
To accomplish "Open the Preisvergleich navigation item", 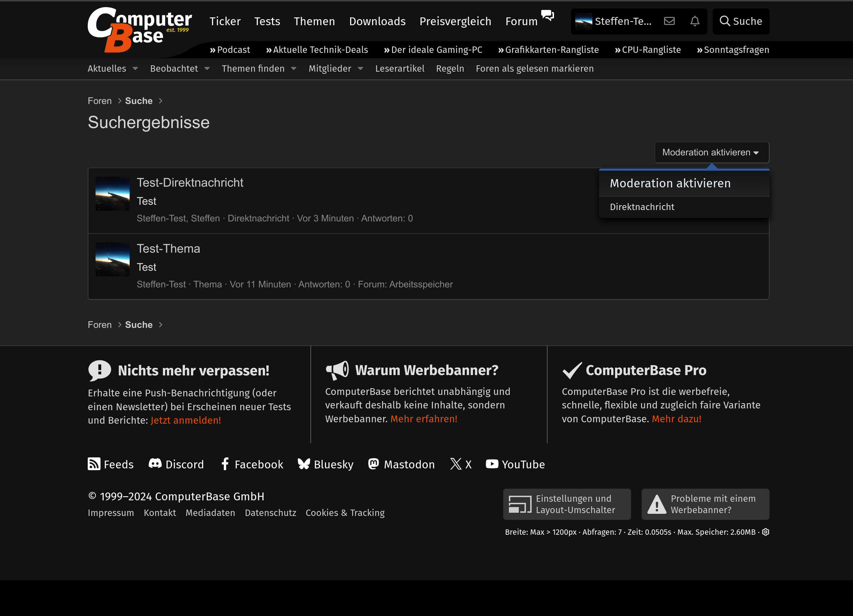I will pos(455,21).
